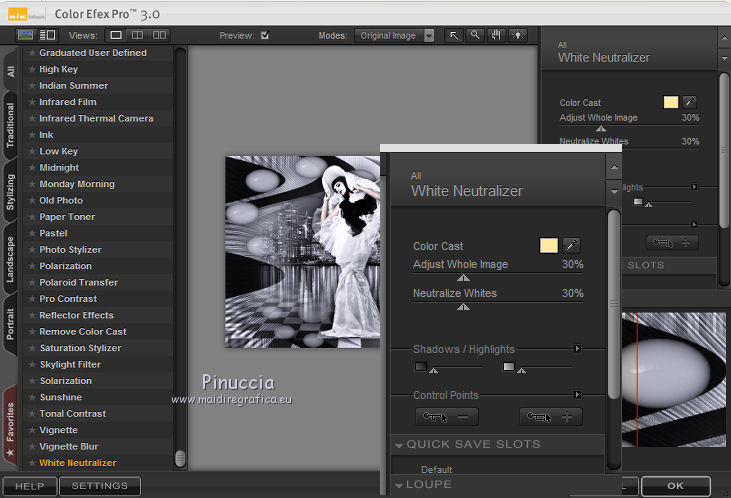
Task: Expand the Shadows / Highlights section
Action: (577, 349)
